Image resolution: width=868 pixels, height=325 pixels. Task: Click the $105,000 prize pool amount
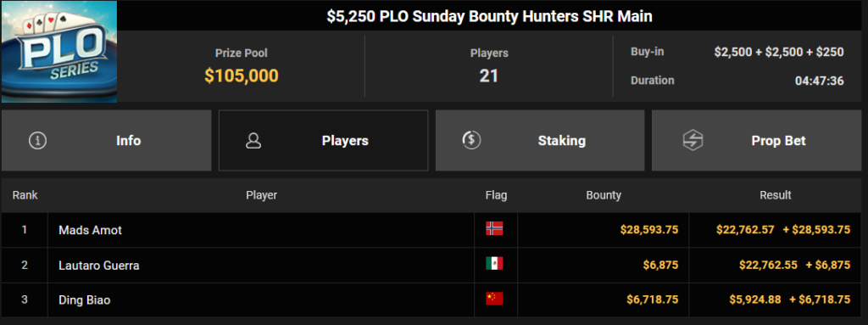tap(242, 76)
